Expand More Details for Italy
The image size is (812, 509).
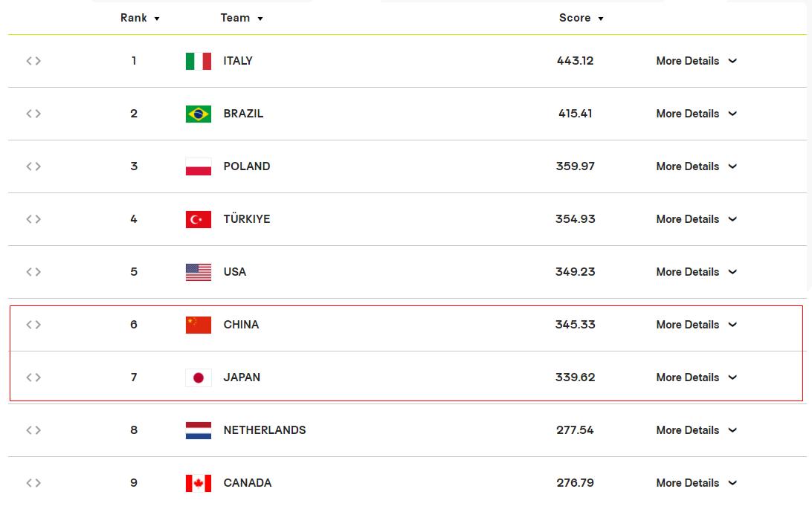[x=697, y=61]
